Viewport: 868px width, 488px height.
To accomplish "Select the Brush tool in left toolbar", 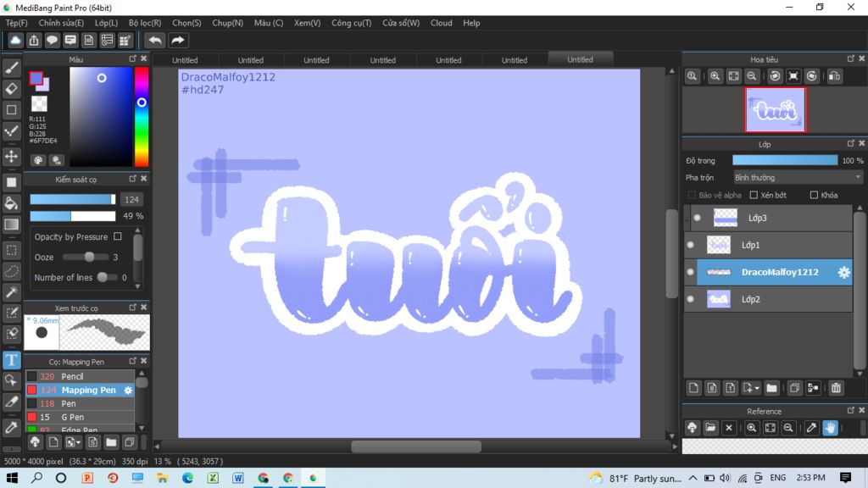I will pos(11,68).
